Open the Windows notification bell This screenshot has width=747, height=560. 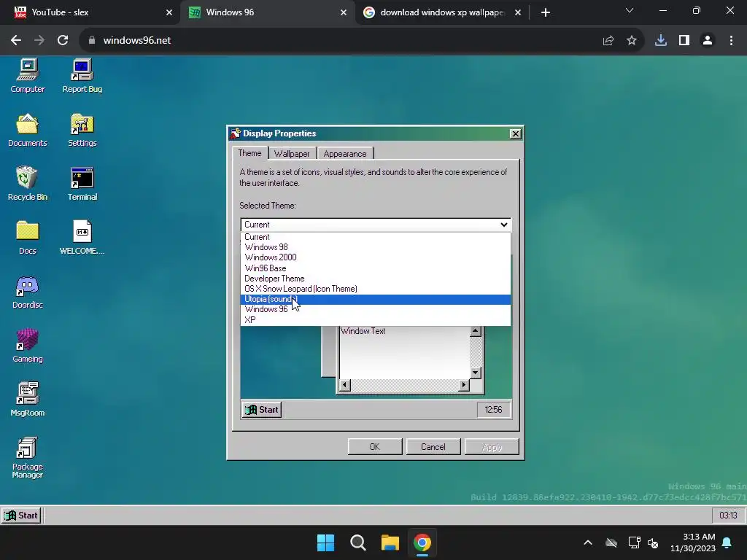(x=727, y=542)
